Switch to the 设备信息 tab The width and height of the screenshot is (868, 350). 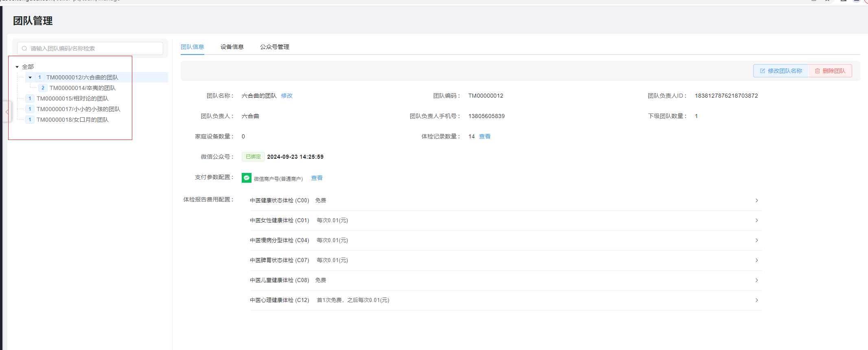coord(232,47)
